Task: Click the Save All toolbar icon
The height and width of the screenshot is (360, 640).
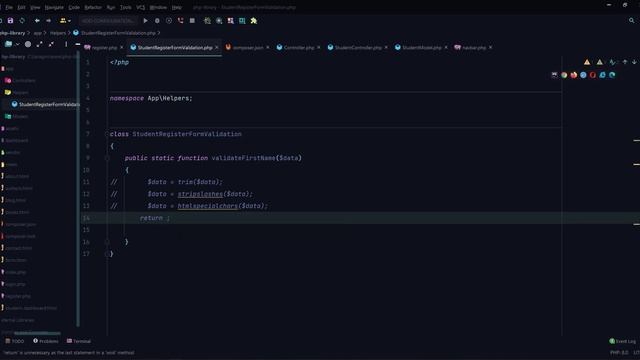Action: point(10,20)
